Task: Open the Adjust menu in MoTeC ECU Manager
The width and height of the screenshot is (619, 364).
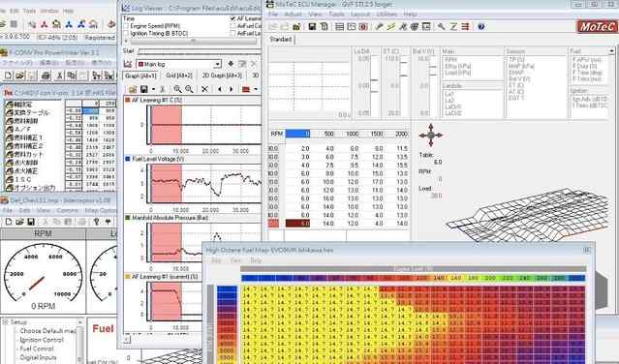Action: (x=293, y=15)
